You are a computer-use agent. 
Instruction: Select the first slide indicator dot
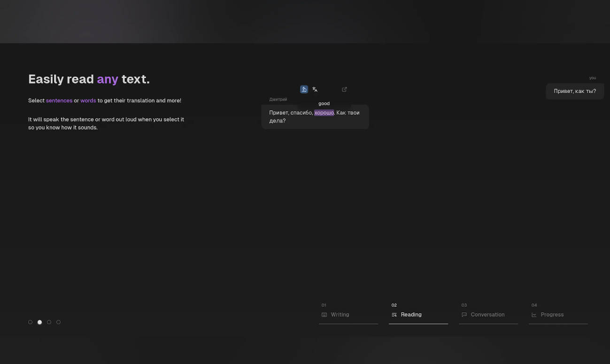point(31,322)
